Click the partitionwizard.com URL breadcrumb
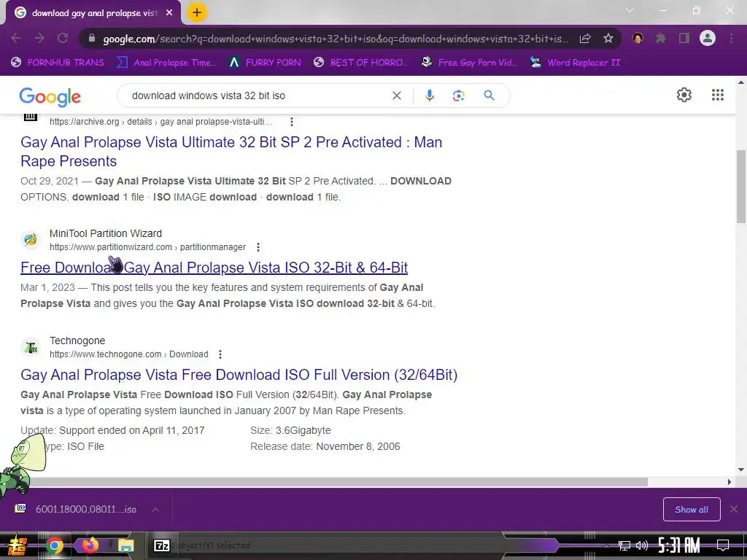747x560 pixels. [147, 247]
